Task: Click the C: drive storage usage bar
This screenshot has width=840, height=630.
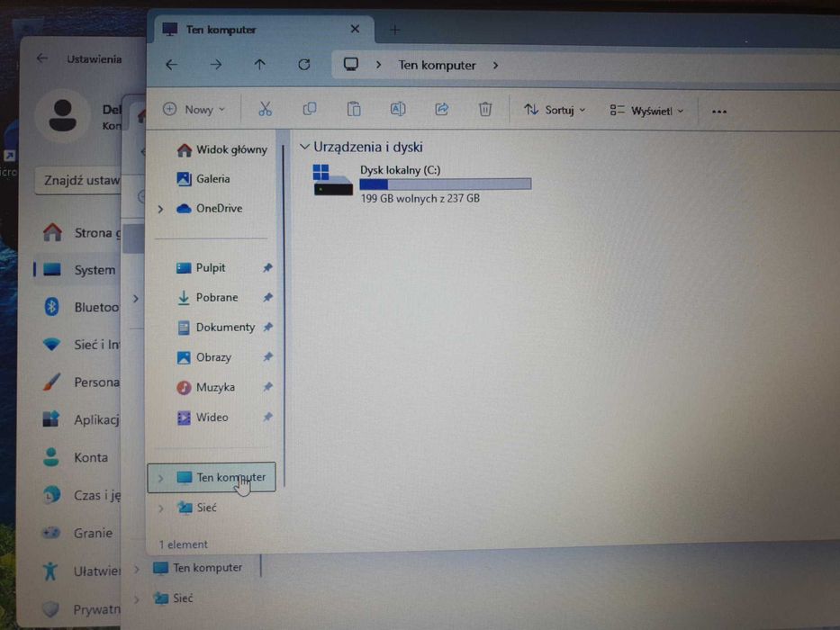Action: [445, 184]
